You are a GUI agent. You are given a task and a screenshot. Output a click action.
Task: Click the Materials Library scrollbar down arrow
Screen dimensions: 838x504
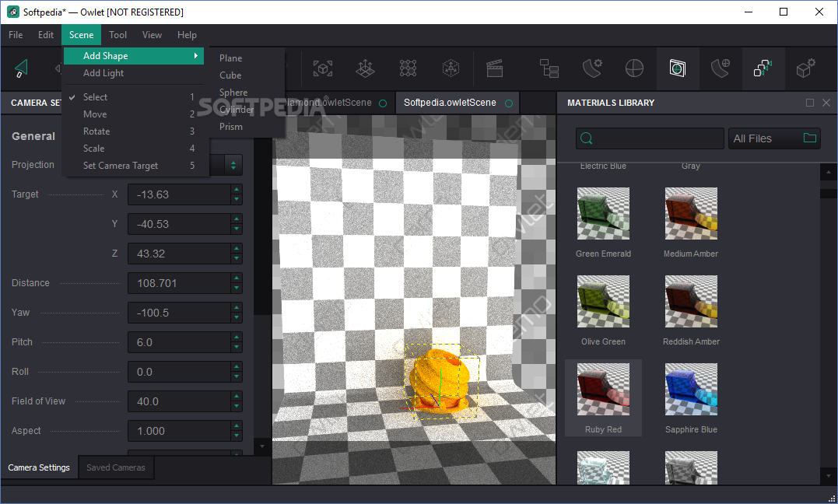point(829,475)
